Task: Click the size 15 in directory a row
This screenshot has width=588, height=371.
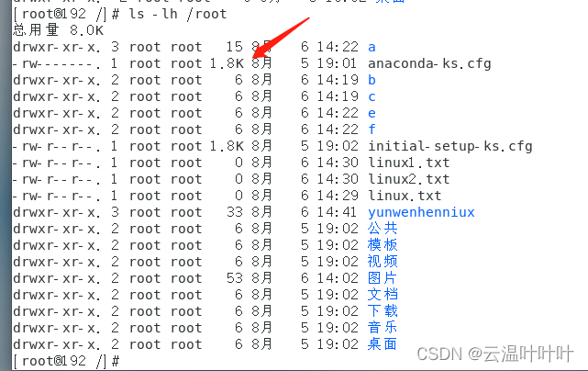Action: (235, 47)
